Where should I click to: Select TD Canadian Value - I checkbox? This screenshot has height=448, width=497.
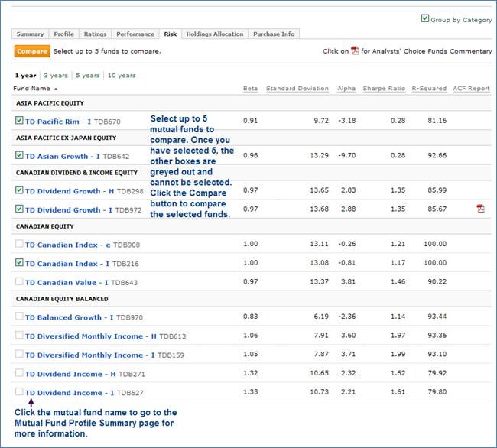[19, 281]
